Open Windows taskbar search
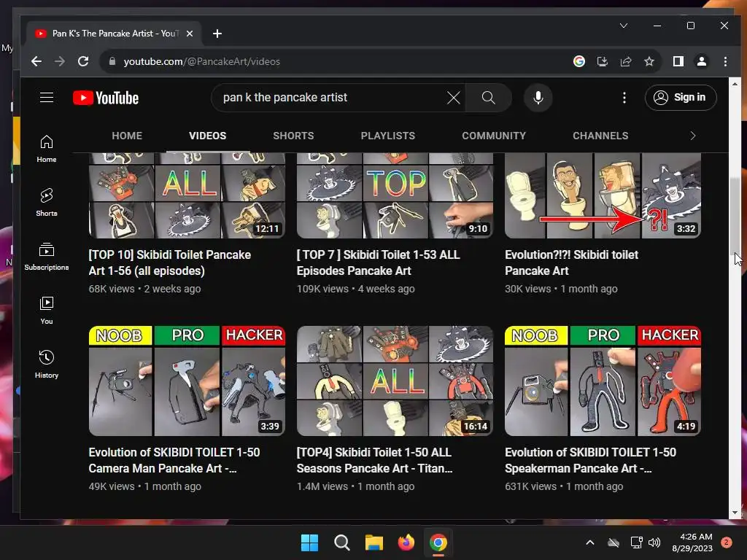Image resolution: width=747 pixels, height=560 pixels. coord(341,542)
